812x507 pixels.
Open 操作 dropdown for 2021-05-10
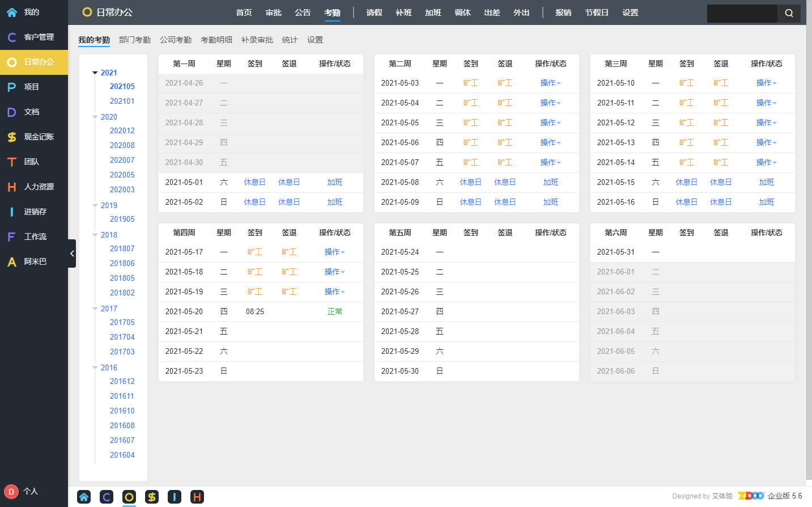click(x=766, y=83)
